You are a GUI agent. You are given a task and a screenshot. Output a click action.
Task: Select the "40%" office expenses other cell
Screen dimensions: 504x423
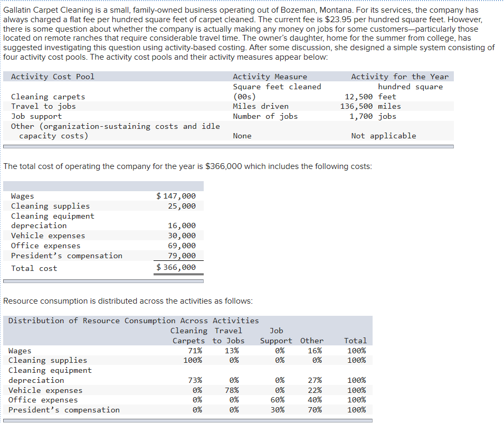coord(315,400)
